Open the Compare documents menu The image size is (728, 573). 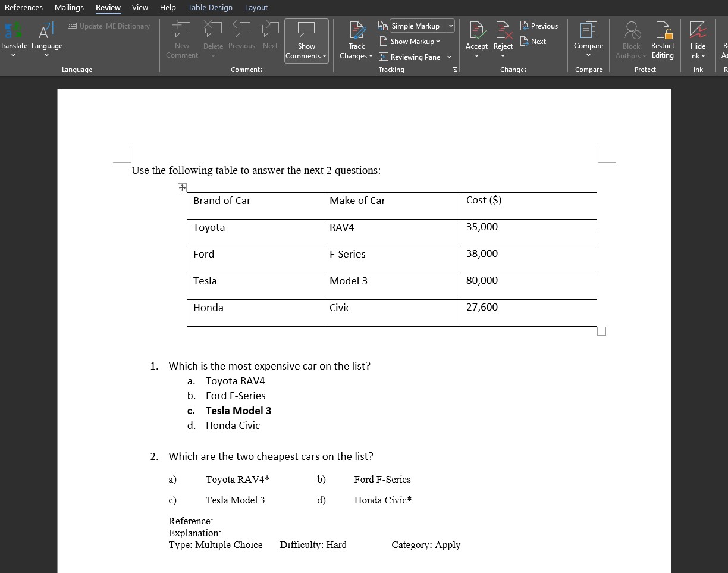(x=589, y=39)
